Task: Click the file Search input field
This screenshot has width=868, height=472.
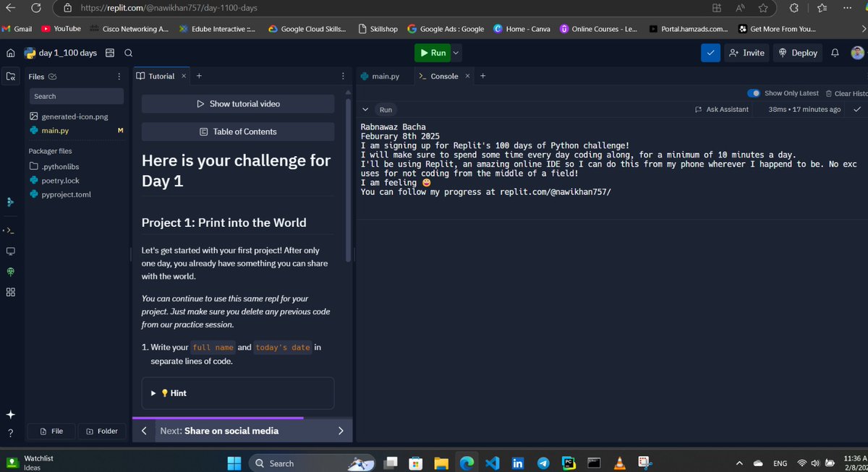Action: pos(77,96)
